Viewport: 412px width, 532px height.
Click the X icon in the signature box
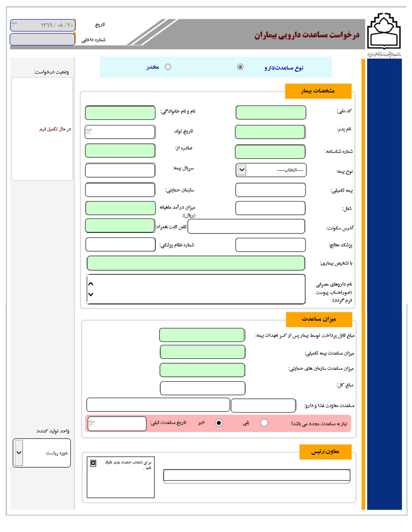click(x=93, y=463)
